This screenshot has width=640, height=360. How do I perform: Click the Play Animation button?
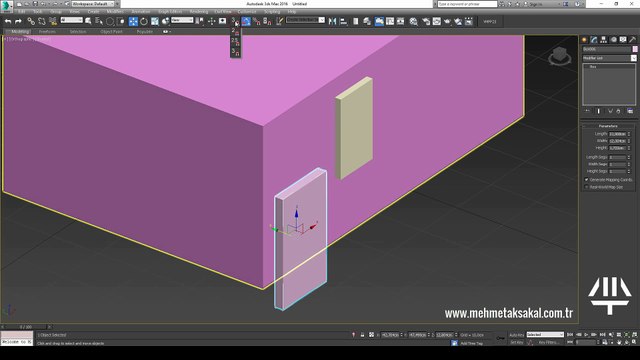(x=587, y=335)
